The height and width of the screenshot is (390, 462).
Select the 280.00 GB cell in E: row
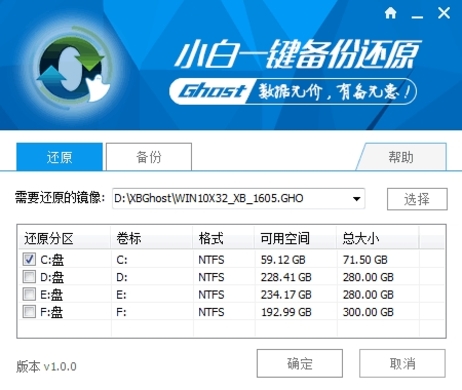click(x=368, y=295)
